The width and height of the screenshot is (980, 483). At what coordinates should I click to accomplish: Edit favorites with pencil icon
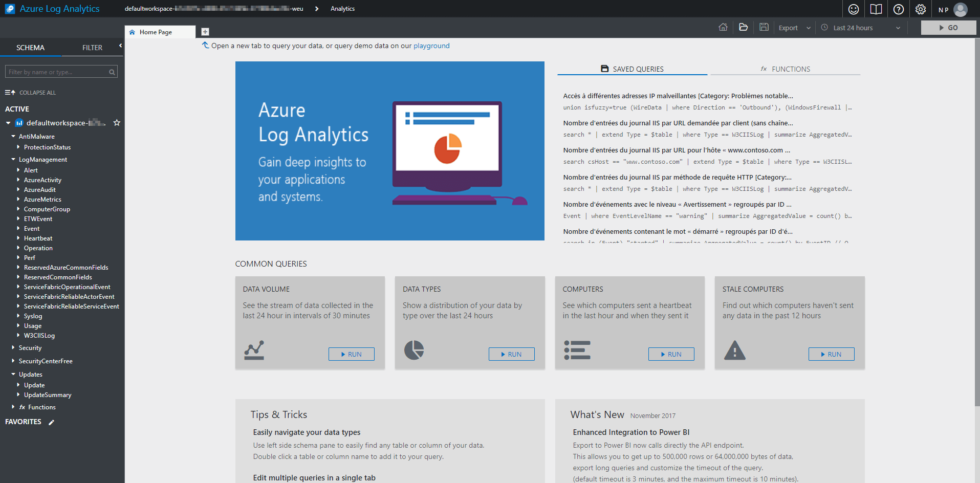(x=51, y=422)
